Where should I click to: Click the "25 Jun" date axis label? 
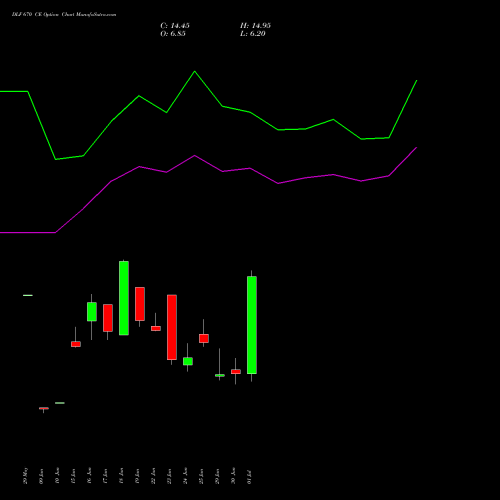click(202, 476)
